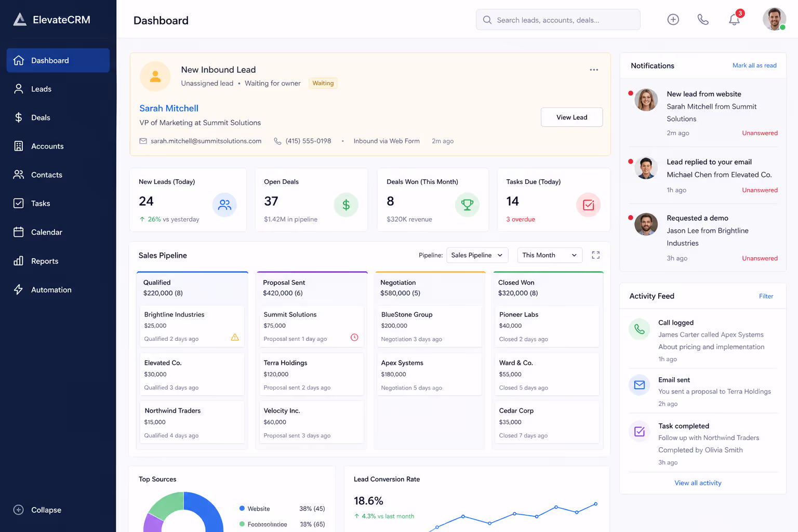The height and width of the screenshot is (532, 798).
Task: Open Elevated Co. pipeline card
Action: 192,375
